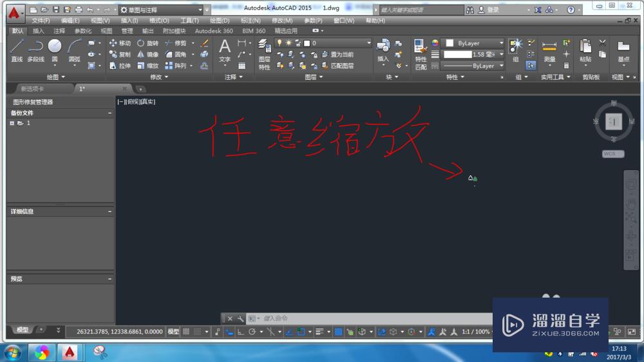
Task: Switch to the Autodesk 360 ribbon tab
Action: (x=214, y=31)
